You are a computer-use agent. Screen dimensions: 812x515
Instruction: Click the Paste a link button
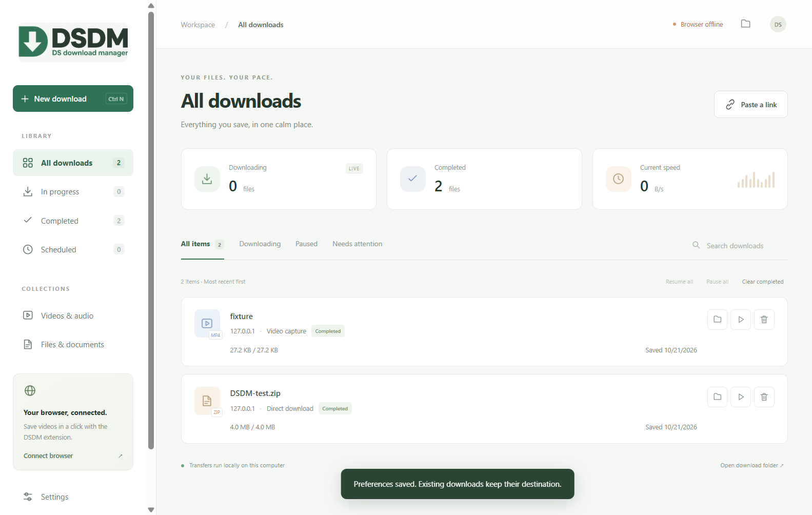[x=751, y=105]
